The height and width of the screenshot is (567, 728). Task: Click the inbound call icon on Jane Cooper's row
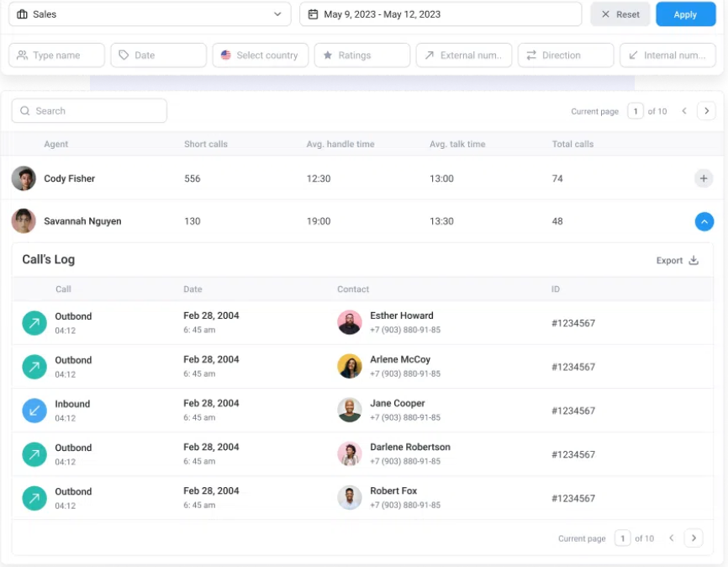click(34, 411)
